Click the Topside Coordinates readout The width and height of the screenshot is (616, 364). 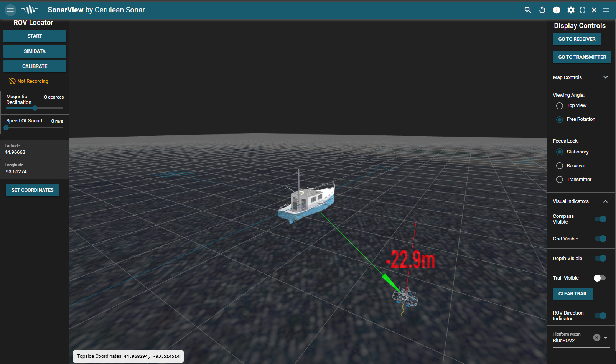coord(128,356)
